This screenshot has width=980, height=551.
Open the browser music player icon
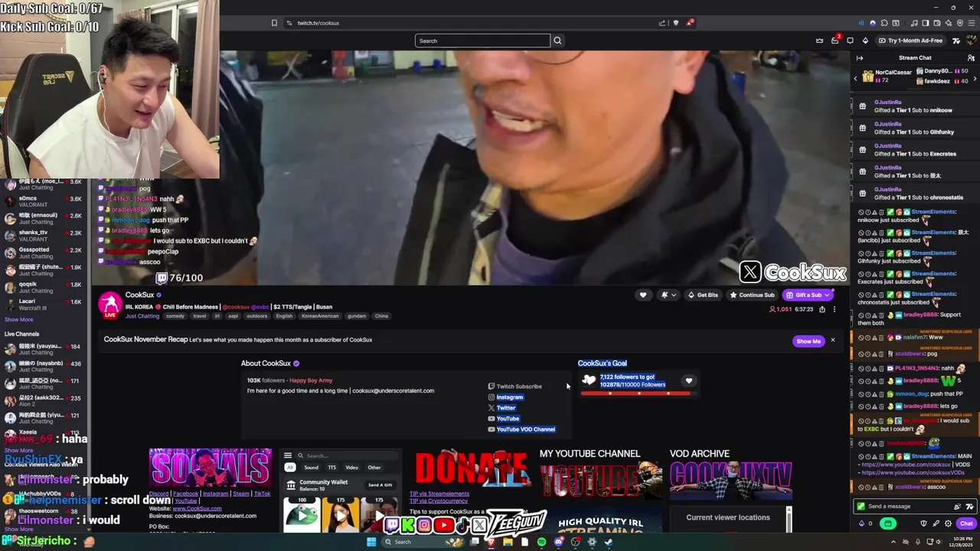tap(914, 23)
